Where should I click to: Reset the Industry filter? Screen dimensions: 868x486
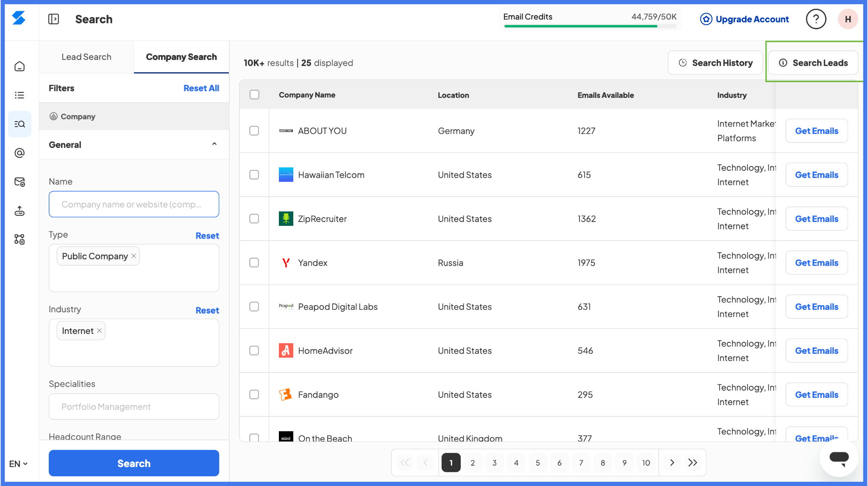click(207, 310)
